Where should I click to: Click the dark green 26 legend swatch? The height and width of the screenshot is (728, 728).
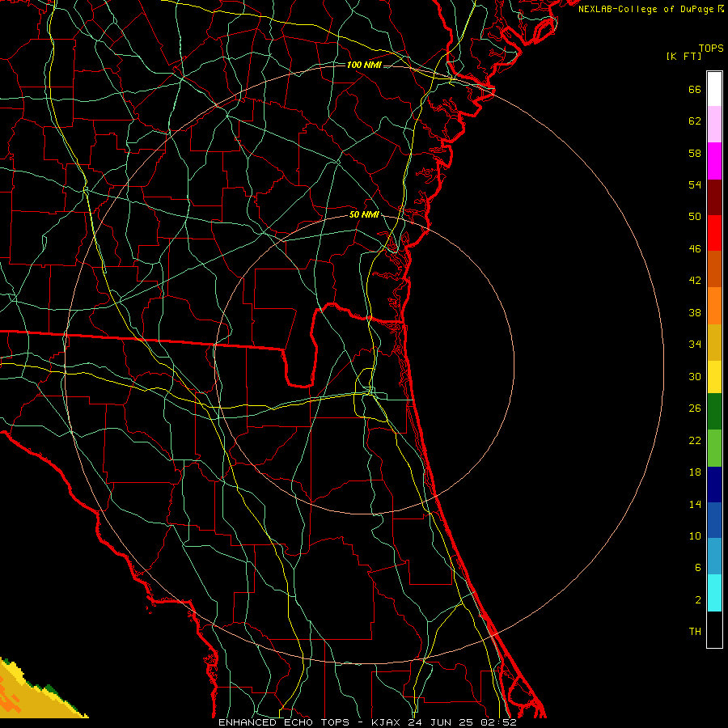pyautogui.click(x=714, y=412)
